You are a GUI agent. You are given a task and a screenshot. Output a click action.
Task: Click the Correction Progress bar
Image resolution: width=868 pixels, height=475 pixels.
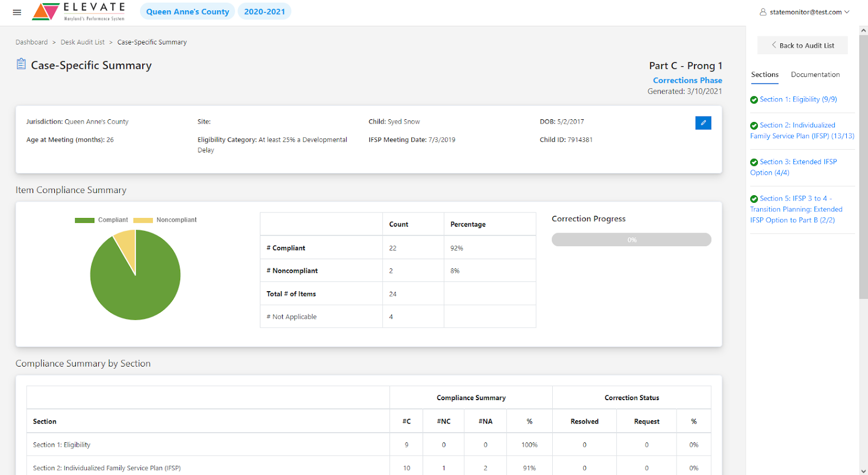[x=631, y=240]
